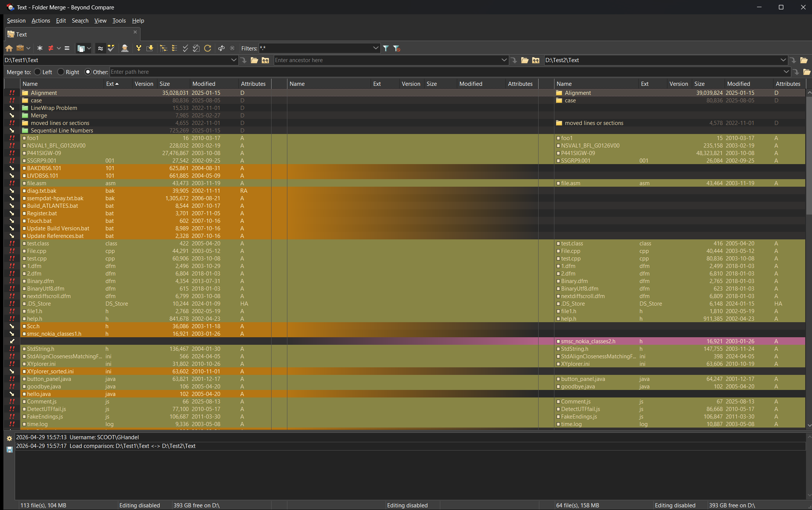Screen dimensions: 812x510
Task: Open the Sessions briefcase icon
Action: point(20,48)
